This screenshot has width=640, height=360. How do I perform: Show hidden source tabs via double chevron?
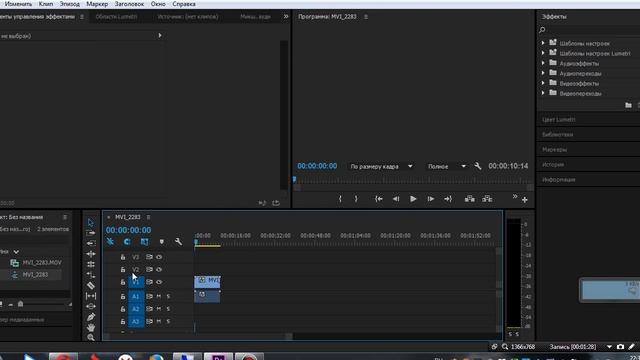pos(286,17)
